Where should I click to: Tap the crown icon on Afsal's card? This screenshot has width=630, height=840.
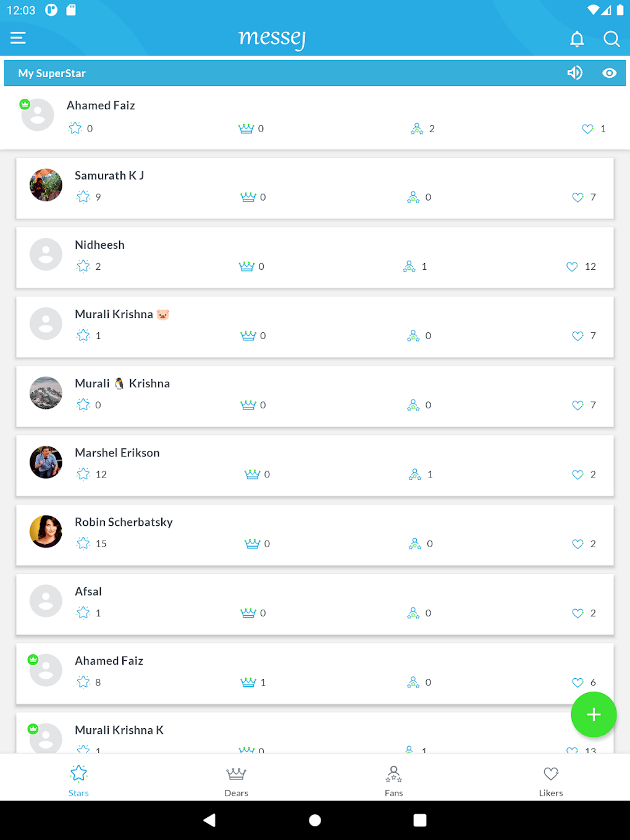248,613
